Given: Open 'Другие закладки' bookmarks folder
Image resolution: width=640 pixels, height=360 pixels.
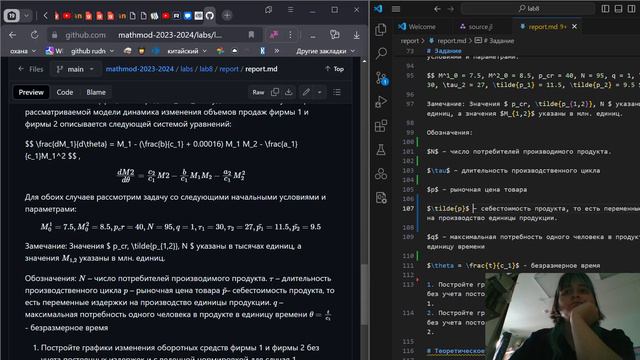Looking at the screenshot, I should click(325, 51).
